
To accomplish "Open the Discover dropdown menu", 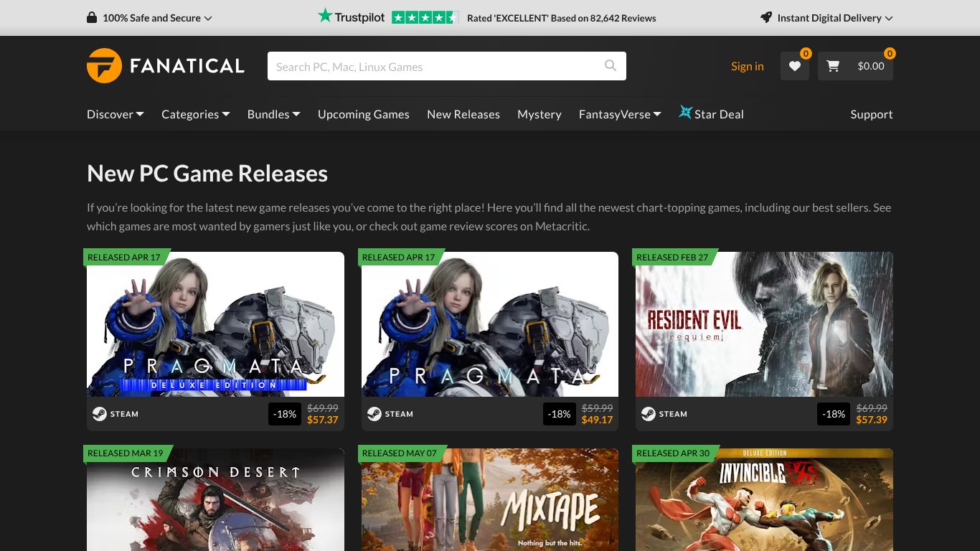I will click(116, 114).
